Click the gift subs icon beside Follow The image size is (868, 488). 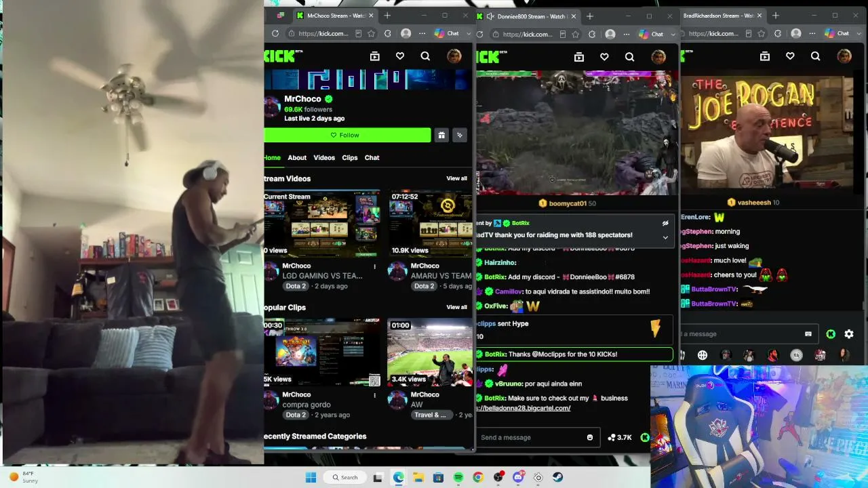pyautogui.click(x=441, y=135)
